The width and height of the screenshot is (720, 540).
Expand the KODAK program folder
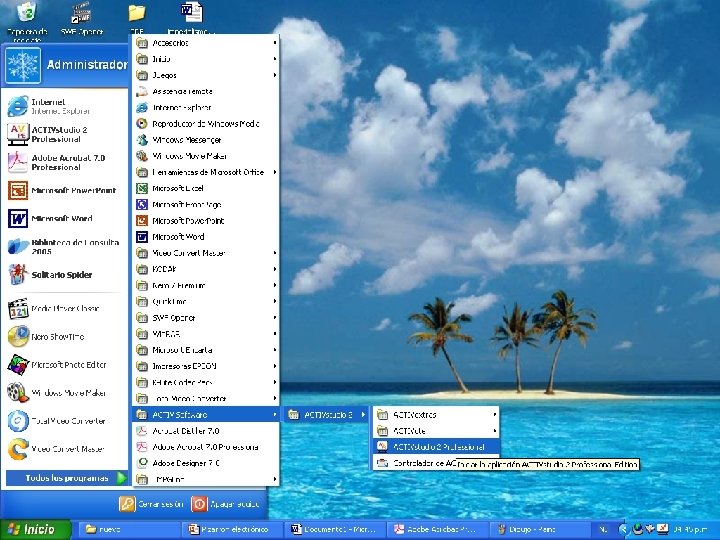(x=206, y=269)
